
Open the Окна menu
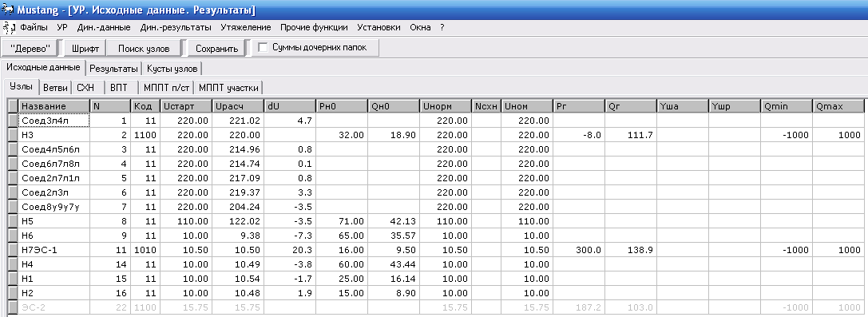click(x=420, y=27)
